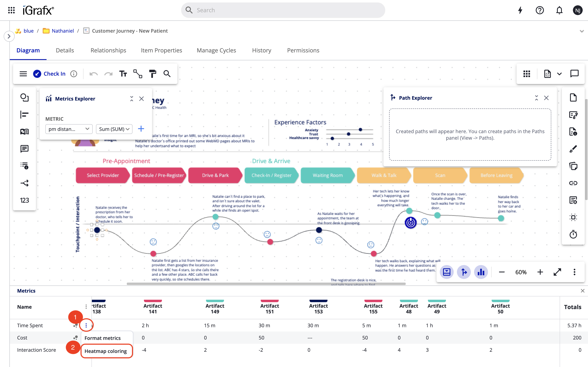The width and height of the screenshot is (588, 367).
Task: Toggle the metrics chart view button
Action: click(x=481, y=272)
